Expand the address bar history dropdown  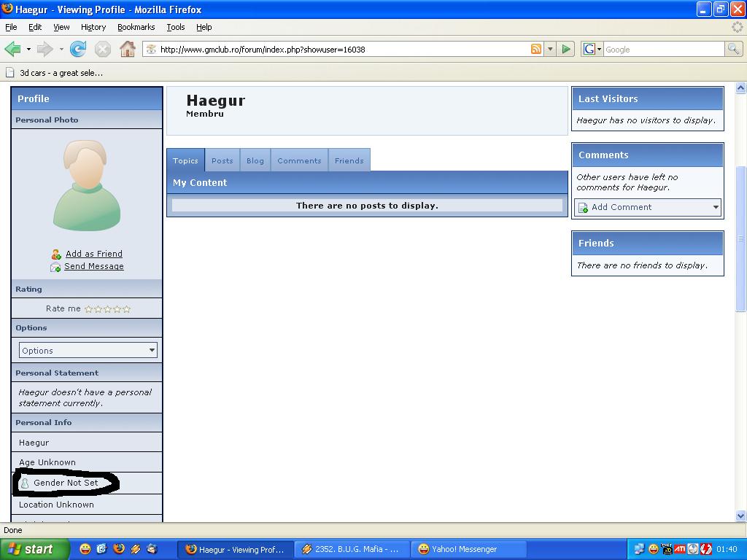550,49
